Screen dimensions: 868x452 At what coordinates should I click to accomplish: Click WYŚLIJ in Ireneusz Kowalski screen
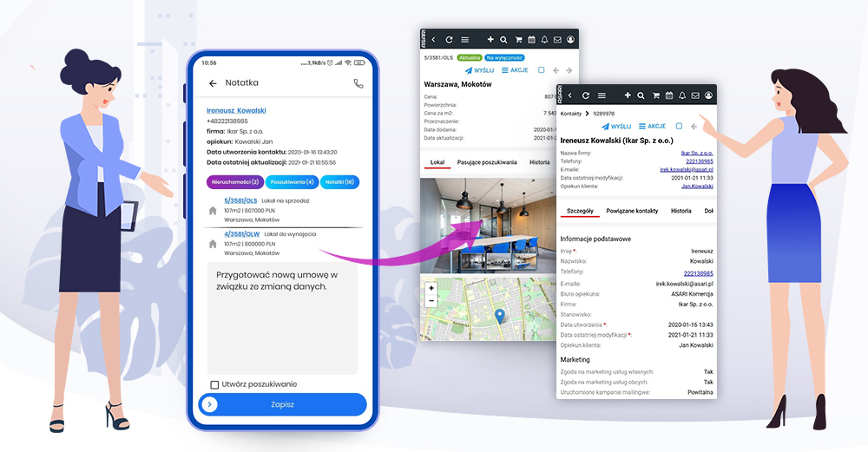[616, 126]
